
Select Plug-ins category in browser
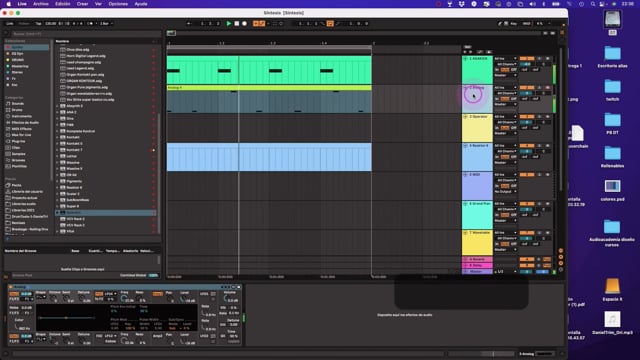(x=18, y=141)
